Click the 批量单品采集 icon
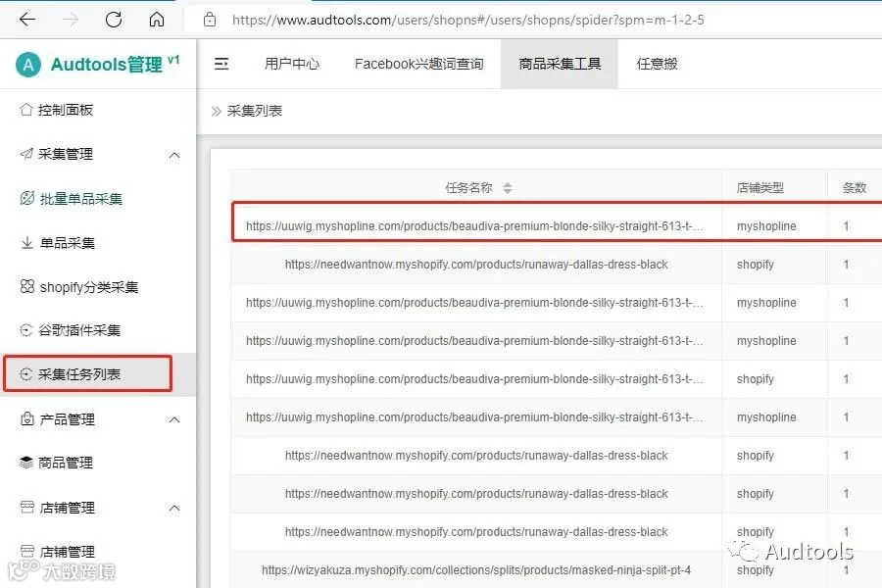Image resolution: width=882 pixels, height=588 pixels. point(27,198)
